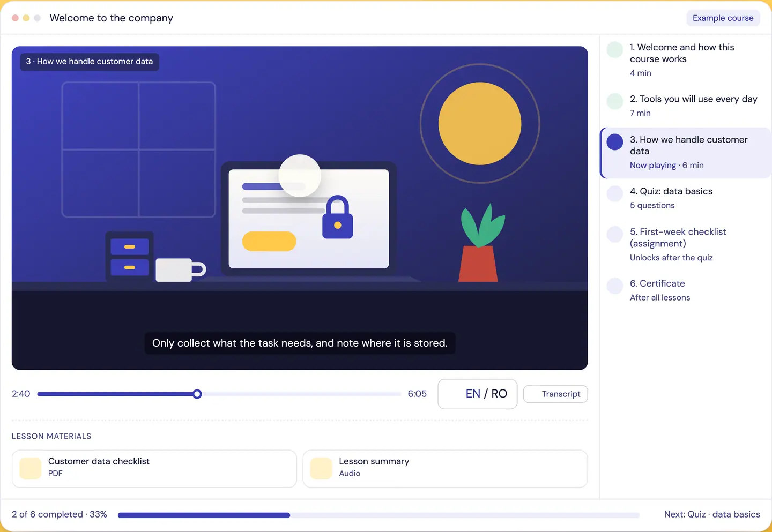Click the First-week checklist status circle
This screenshot has width=772, height=532.
pyautogui.click(x=614, y=234)
